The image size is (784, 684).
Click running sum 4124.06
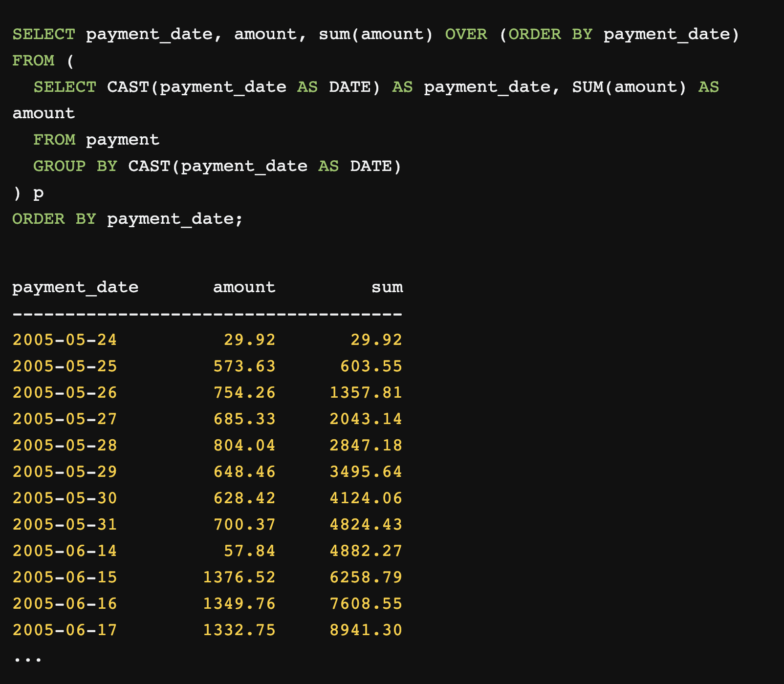click(x=366, y=498)
